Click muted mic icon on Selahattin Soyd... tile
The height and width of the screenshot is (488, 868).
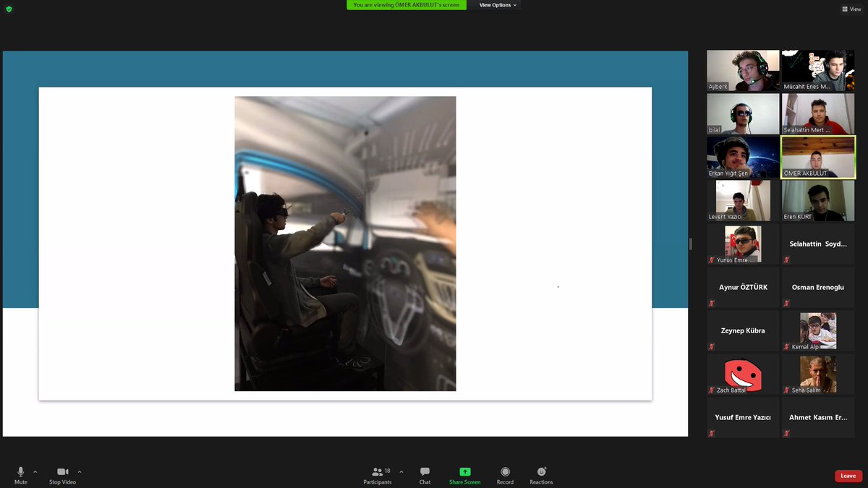click(x=787, y=260)
